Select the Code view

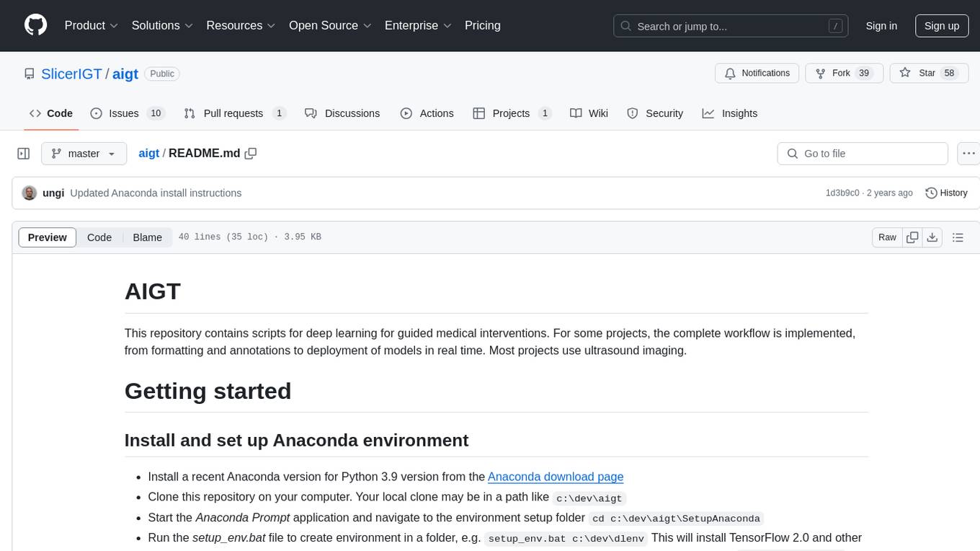pos(99,237)
